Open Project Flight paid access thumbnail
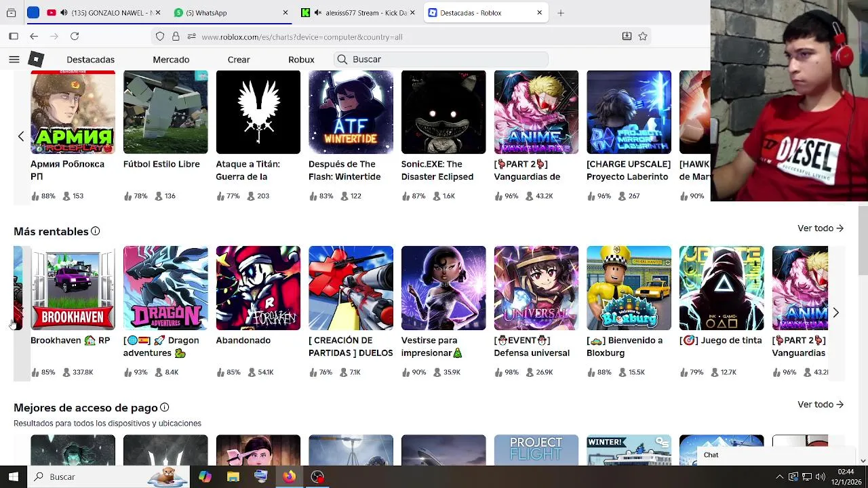The image size is (868, 488). click(536, 450)
